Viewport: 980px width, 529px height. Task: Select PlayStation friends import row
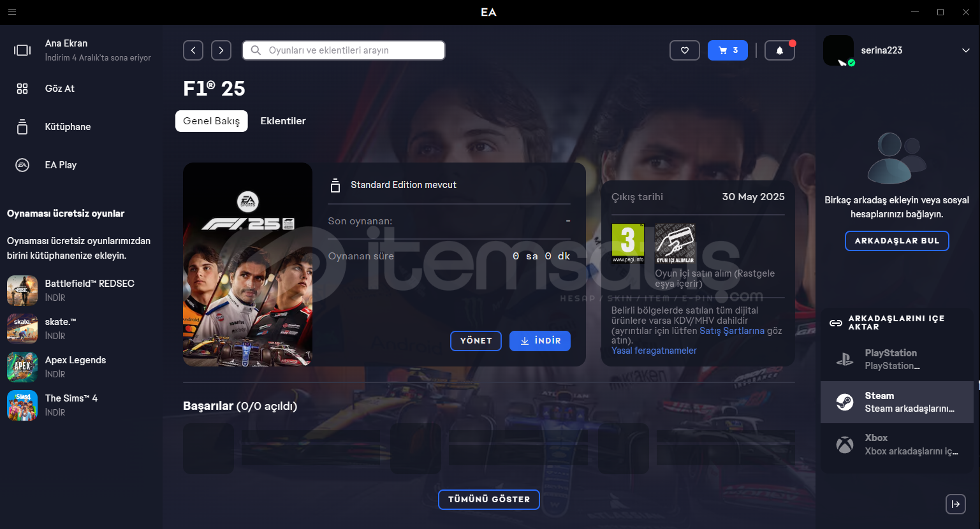[897, 359]
